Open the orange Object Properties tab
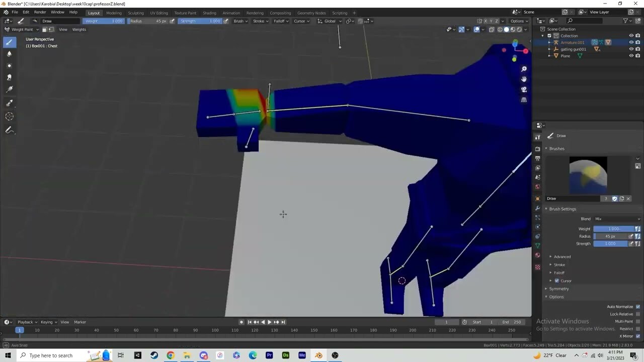 pos(538,197)
